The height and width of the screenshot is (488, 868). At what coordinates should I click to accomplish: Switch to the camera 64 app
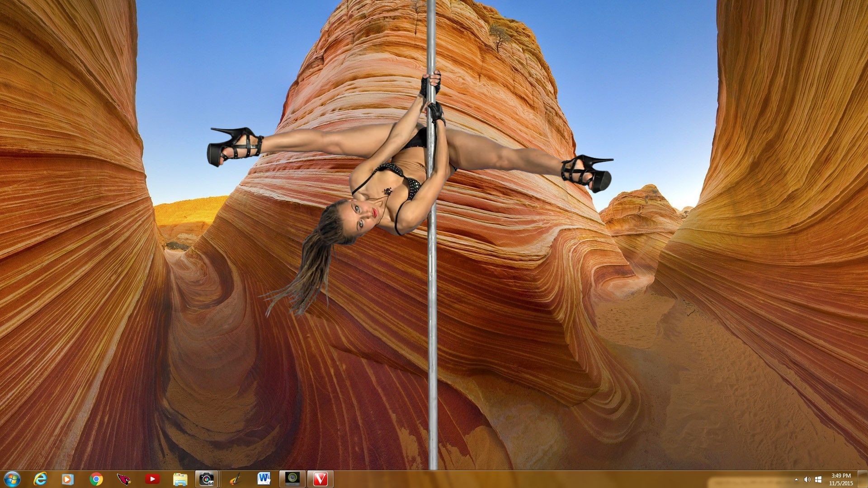[x=207, y=479]
